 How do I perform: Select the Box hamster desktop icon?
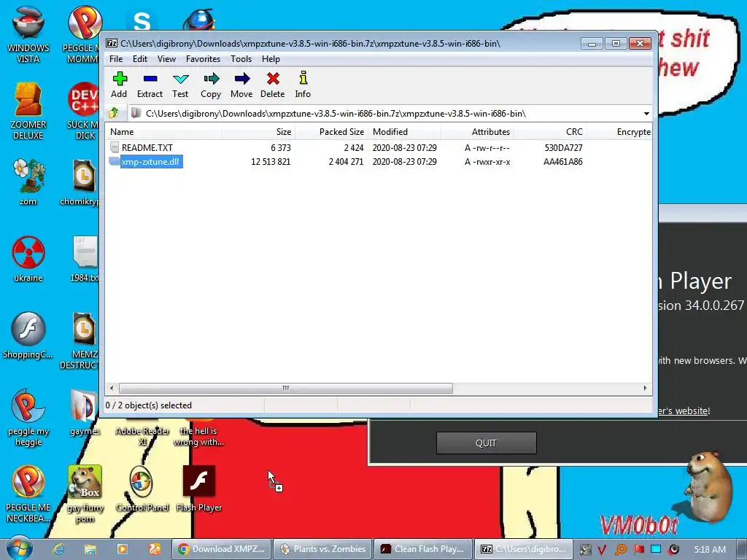click(85, 494)
